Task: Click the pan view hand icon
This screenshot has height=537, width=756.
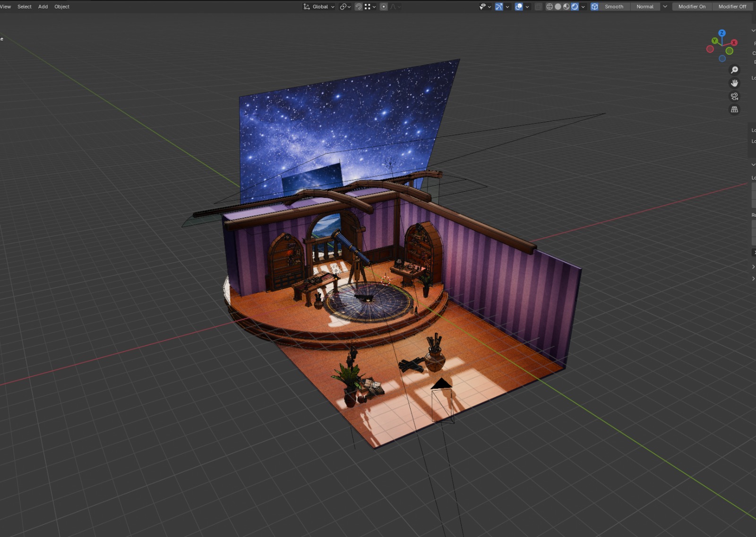Action: (x=734, y=83)
